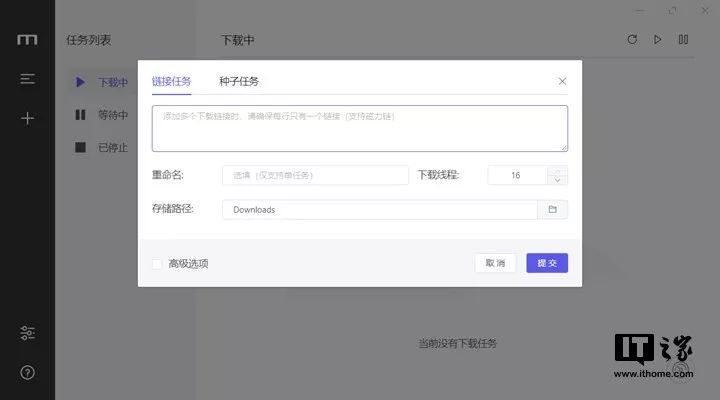Focus the download links text area
Screen dimensions: 720x400
coord(360,129)
